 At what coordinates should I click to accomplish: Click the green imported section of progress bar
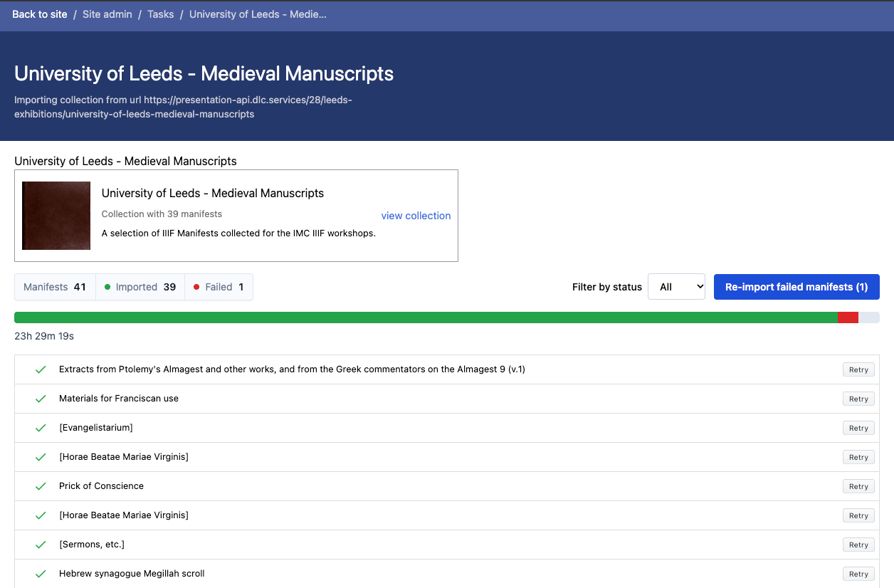pos(426,317)
